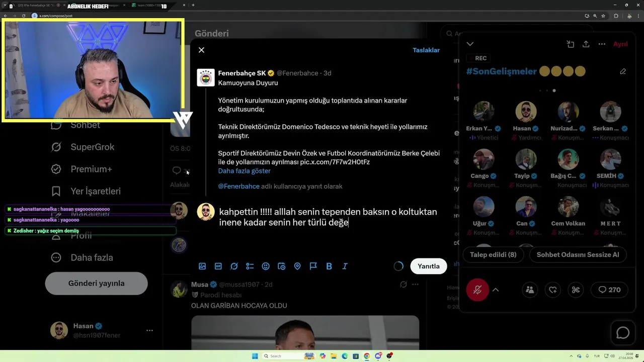
Task: Open volume control in system tray
Action: coord(612,356)
